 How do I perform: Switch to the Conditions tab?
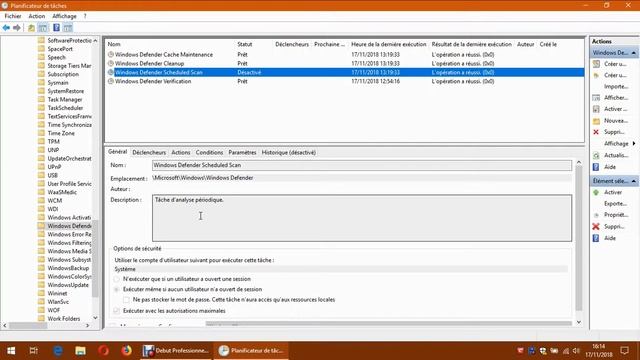point(209,152)
